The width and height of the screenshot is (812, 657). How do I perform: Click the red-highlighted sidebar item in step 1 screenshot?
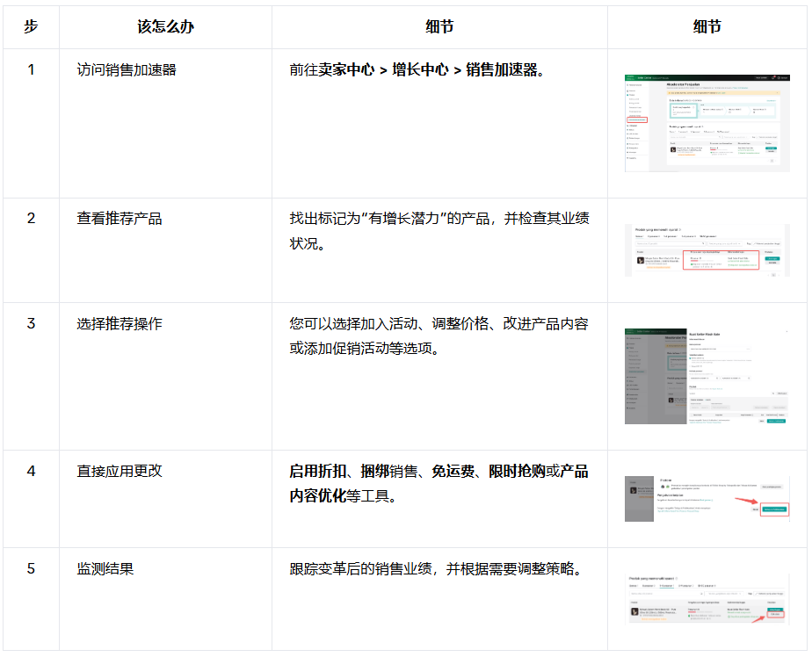coord(637,119)
